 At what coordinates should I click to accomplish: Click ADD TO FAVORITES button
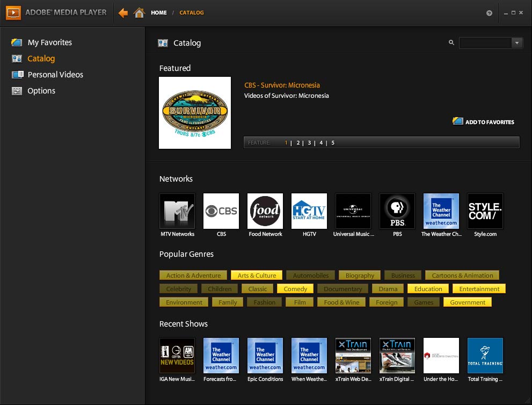(484, 122)
